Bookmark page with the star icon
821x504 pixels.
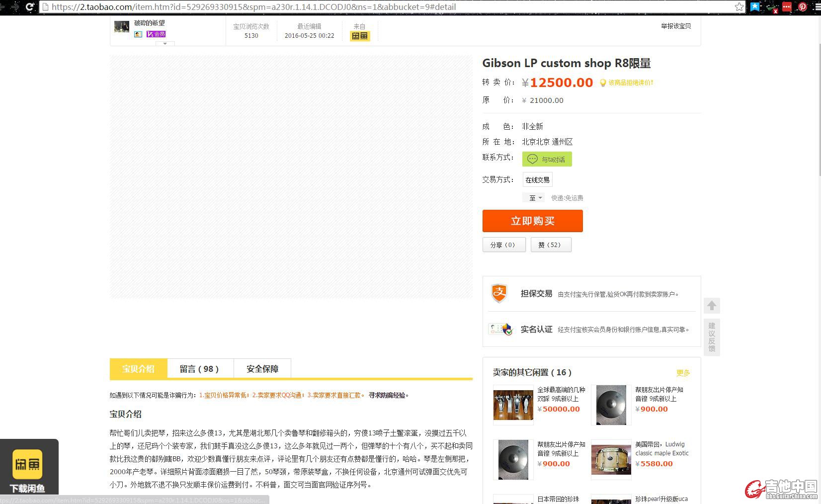coord(739,7)
